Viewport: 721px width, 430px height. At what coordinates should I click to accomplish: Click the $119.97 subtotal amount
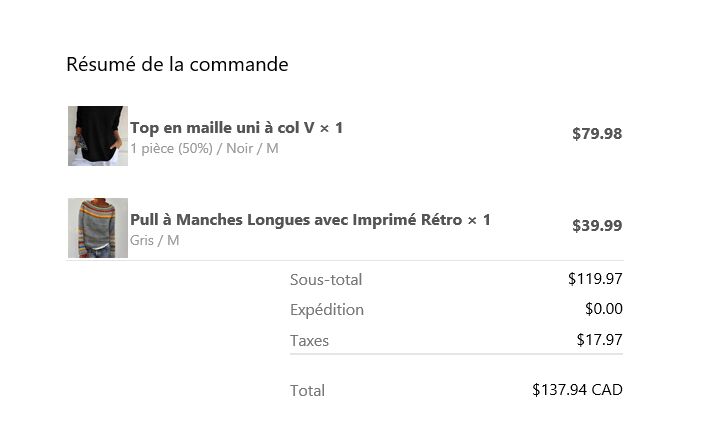(x=595, y=279)
